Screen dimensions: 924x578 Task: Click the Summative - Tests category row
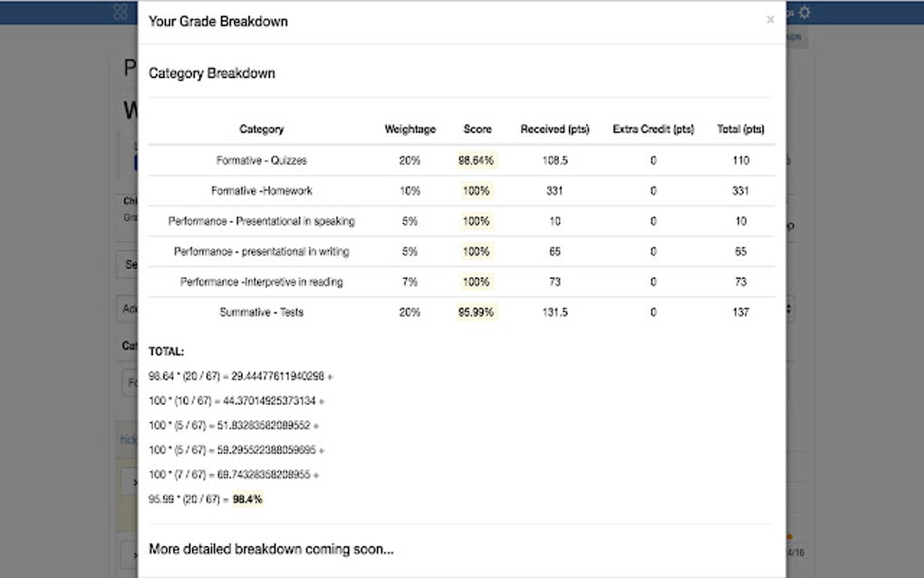click(x=261, y=312)
